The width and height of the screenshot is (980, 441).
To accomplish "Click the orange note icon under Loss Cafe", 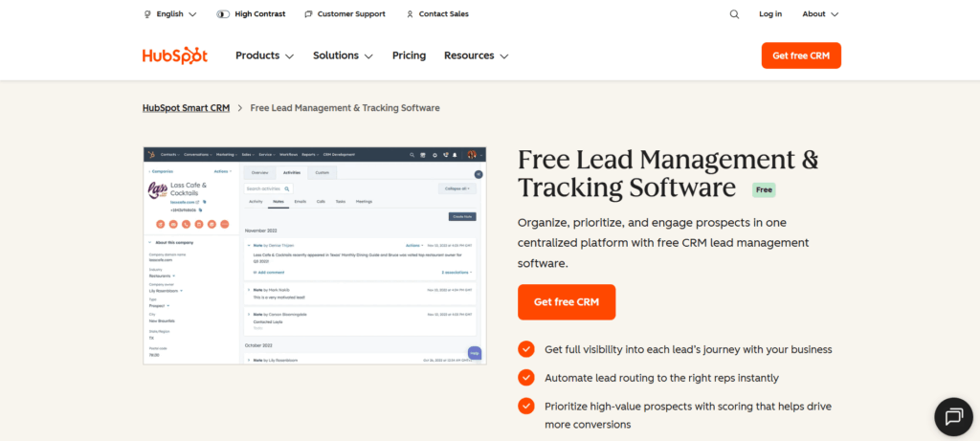I will (x=161, y=224).
